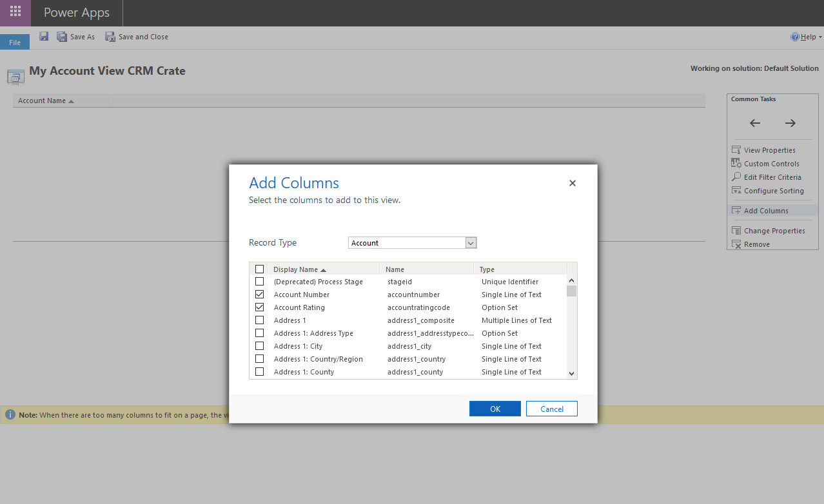Uncheck the Account Number checkbox

point(259,294)
